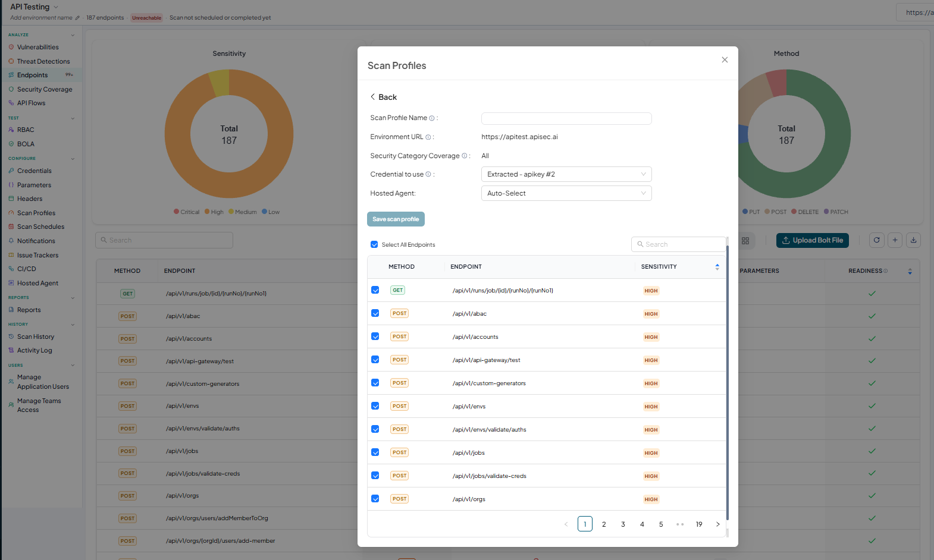Viewport: 934px width, 560px height.
Task: Click the next page arrow
Action: pos(718,524)
